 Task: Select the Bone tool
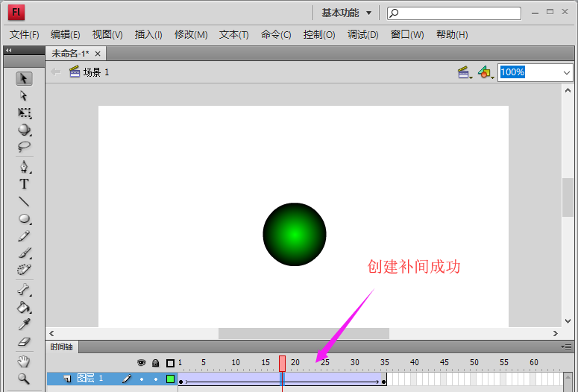tap(24, 290)
